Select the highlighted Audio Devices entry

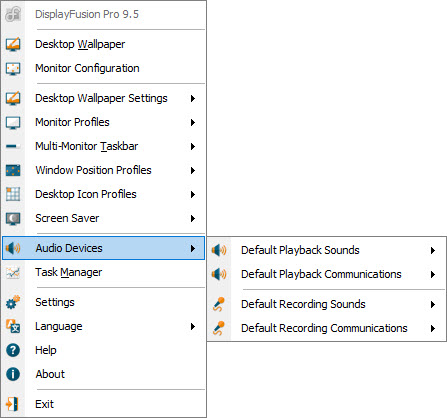pyautogui.click(x=104, y=248)
